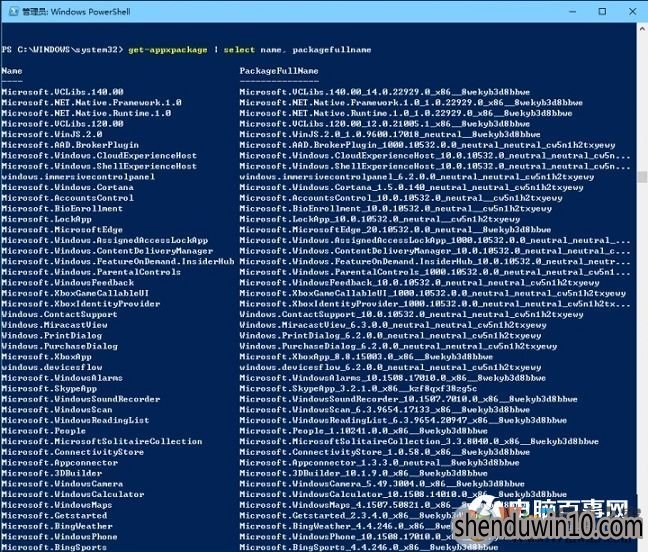Click the 'select' keyword in the command
648x552 pixels.
click(239, 50)
